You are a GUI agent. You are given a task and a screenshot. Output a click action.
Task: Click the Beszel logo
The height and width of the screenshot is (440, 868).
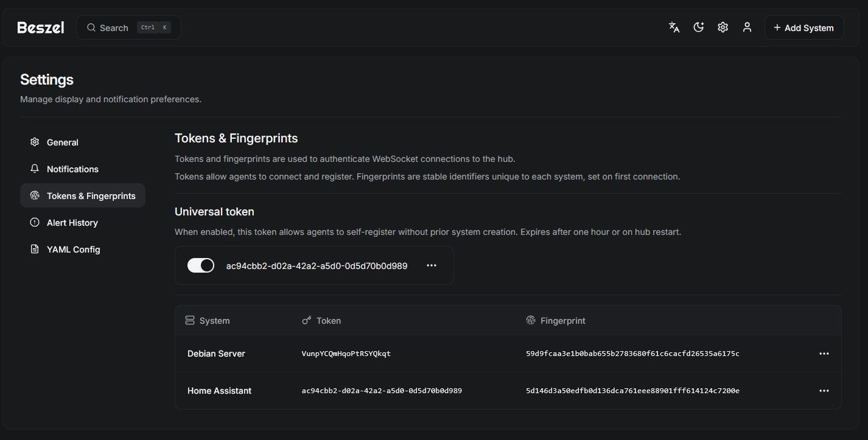click(41, 27)
